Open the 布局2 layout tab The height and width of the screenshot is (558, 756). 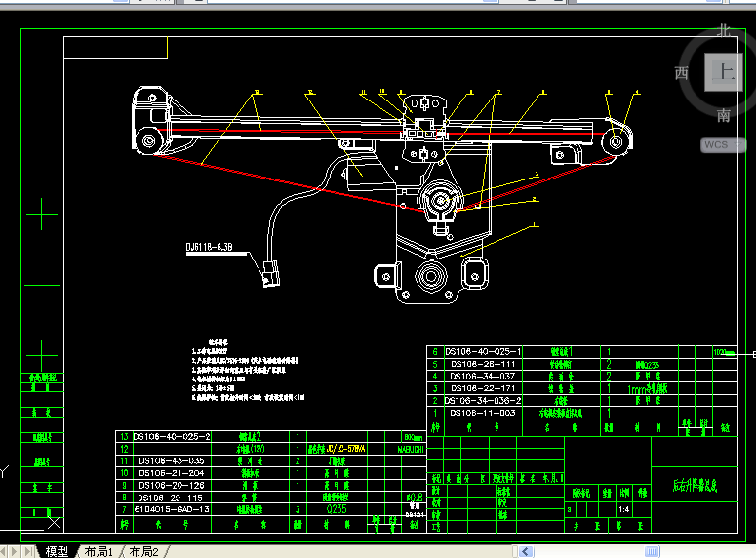143,551
